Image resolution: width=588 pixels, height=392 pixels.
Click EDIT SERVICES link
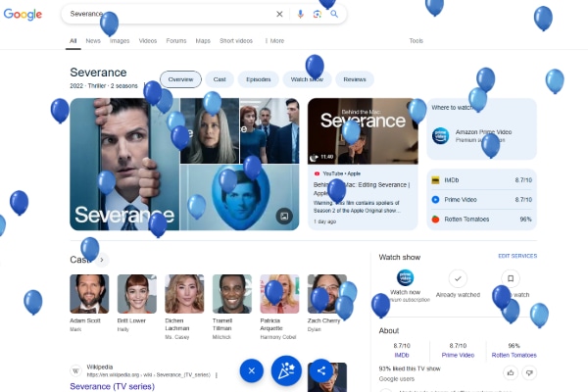pos(517,256)
